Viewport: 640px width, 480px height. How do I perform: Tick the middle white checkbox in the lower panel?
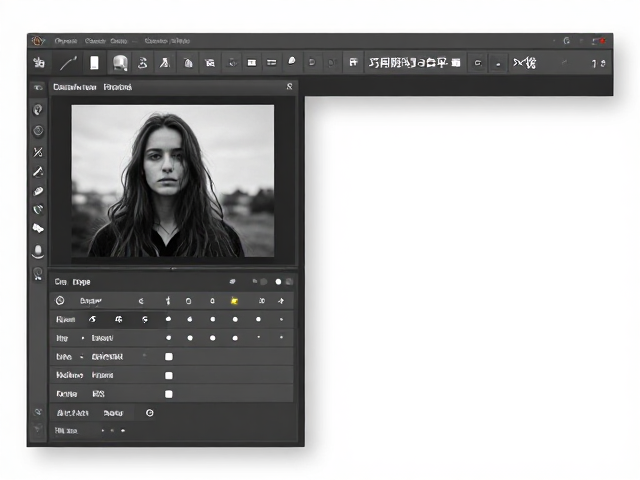(169, 376)
